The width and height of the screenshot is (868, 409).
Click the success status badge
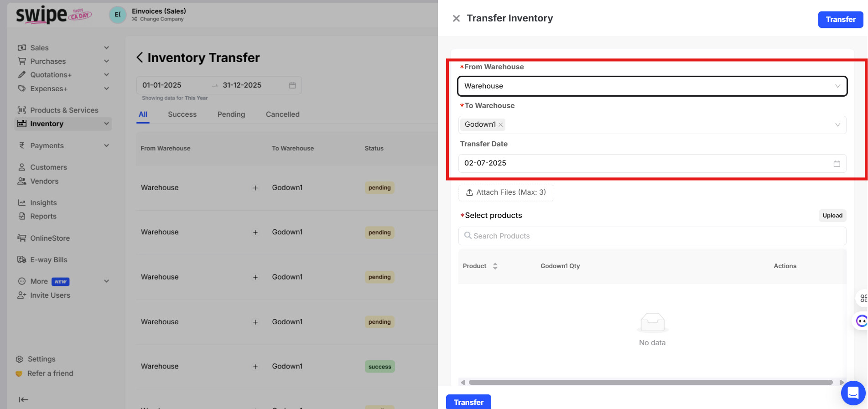[x=380, y=367]
